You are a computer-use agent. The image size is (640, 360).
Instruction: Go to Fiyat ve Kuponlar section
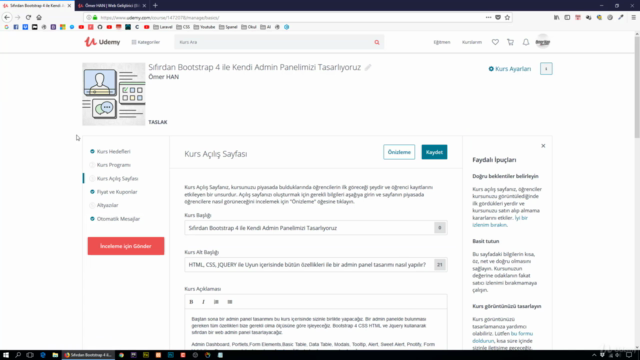coord(117,192)
